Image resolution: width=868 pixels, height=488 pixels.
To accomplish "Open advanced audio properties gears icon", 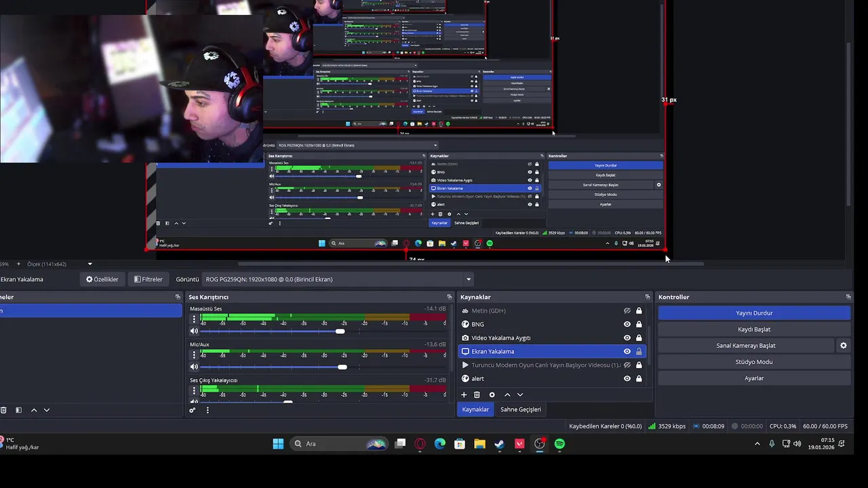I will (x=193, y=410).
